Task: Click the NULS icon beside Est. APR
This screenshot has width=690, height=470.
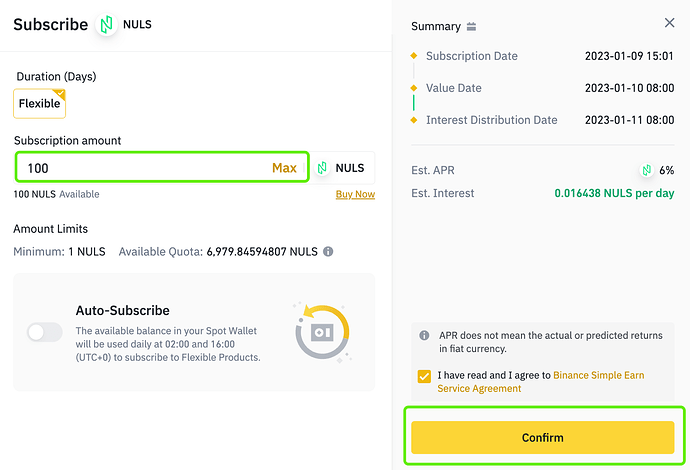Action: pos(646,170)
